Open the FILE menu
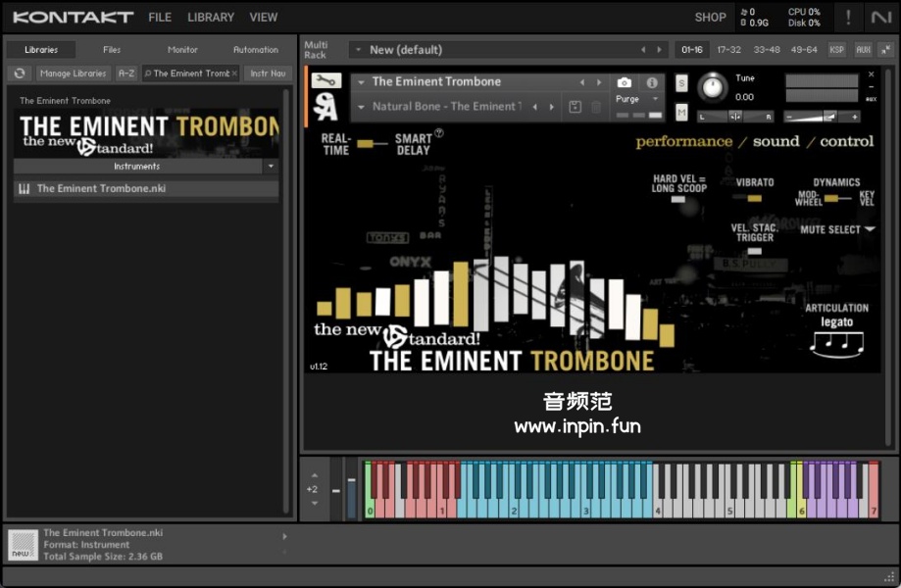Image resolution: width=901 pixels, height=588 pixels. coord(160,18)
